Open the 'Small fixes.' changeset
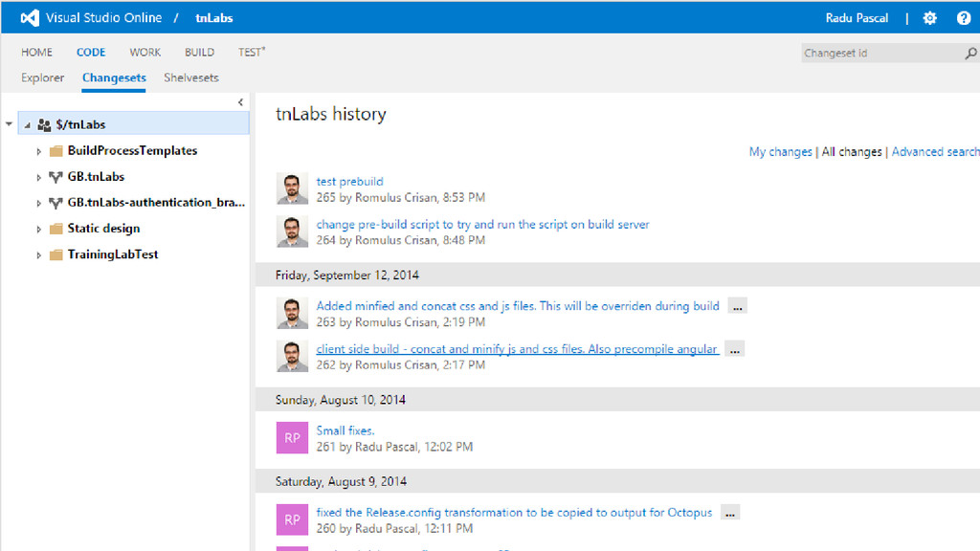The image size is (980, 551). [x=345, y=430]
